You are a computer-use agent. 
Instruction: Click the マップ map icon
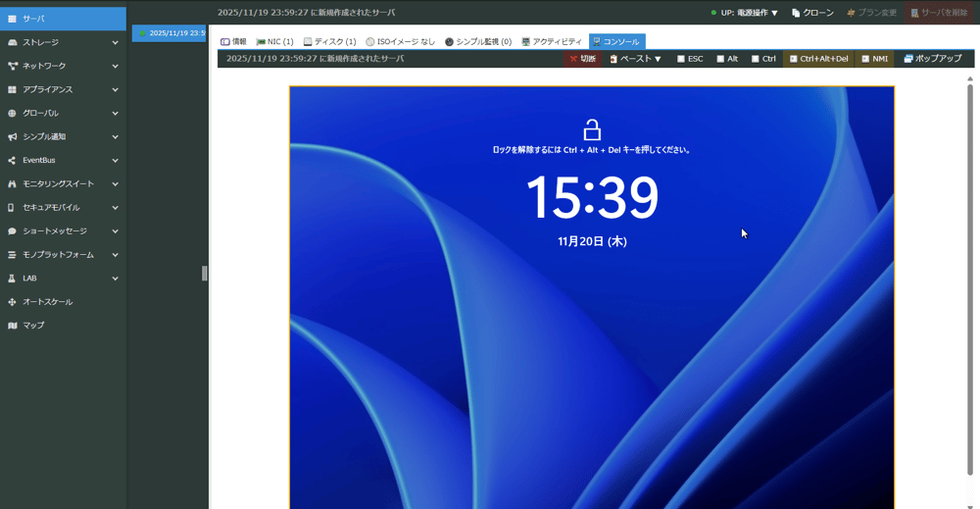pos(12,326)
